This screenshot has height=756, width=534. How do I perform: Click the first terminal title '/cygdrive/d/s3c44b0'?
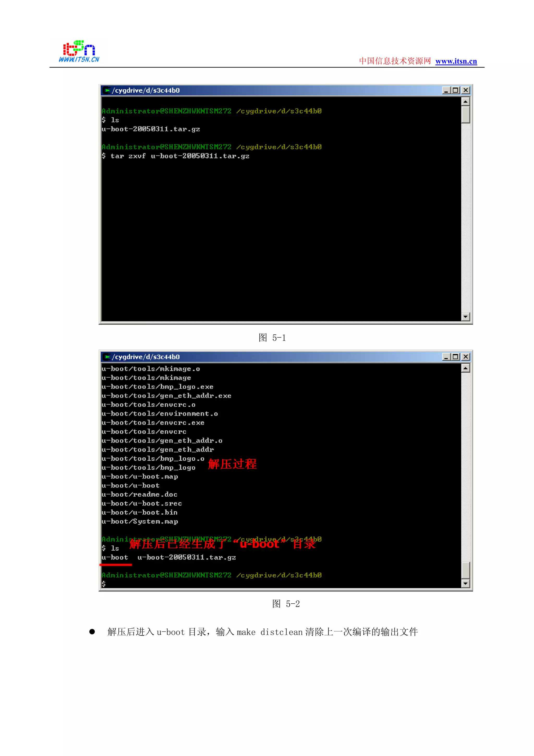click(x=146, y=90)
